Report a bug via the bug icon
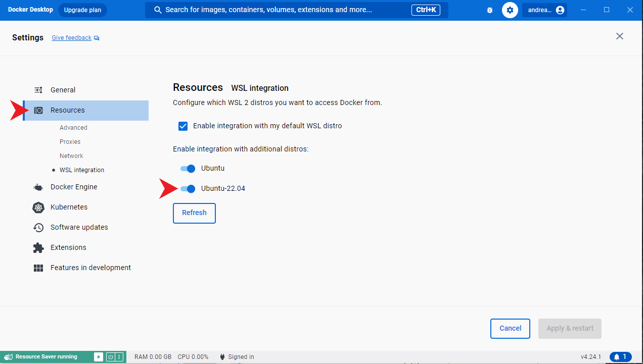This screenshot has height=364, width=643. pos(489,10)
